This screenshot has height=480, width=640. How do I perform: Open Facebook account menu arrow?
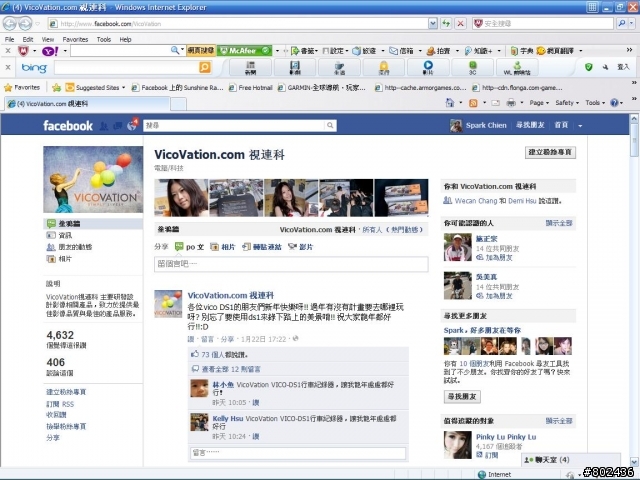tap(580, 126)
